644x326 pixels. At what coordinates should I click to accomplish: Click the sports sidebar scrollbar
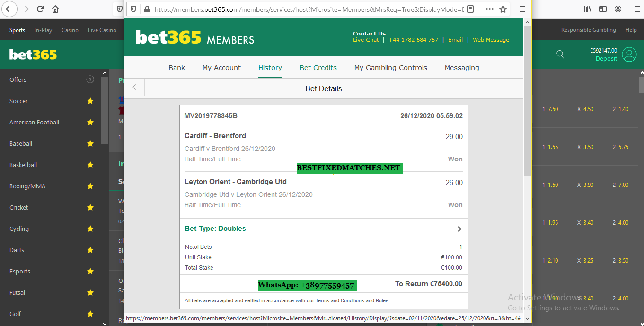tap(105, 111)
